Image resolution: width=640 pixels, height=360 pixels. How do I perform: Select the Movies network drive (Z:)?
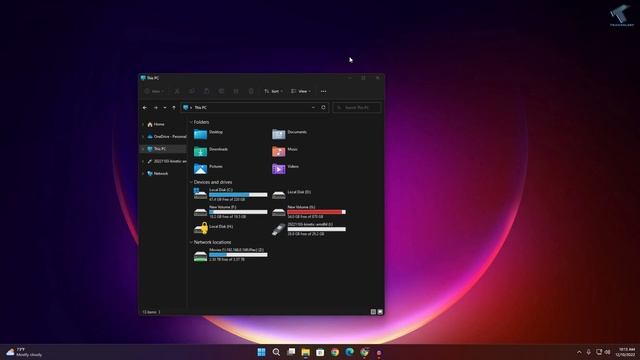click(231, 255)
